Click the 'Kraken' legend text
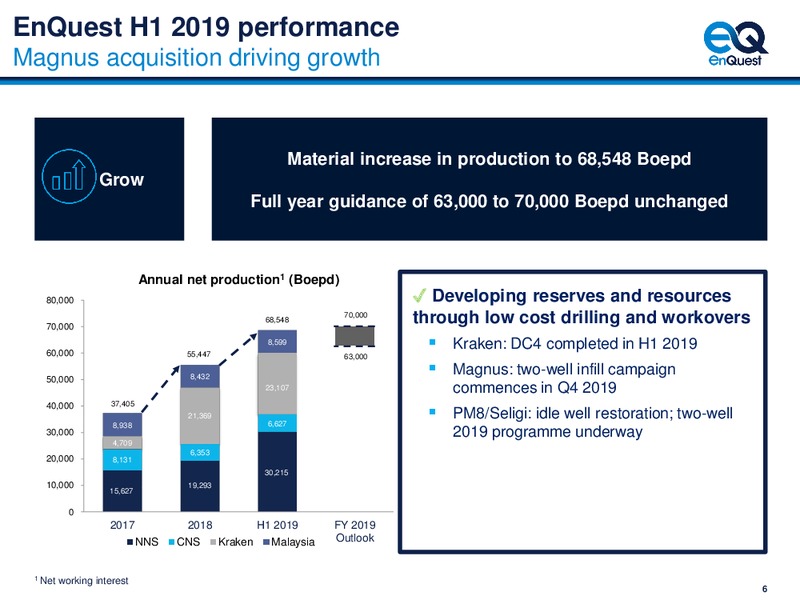 pos(235,542)
